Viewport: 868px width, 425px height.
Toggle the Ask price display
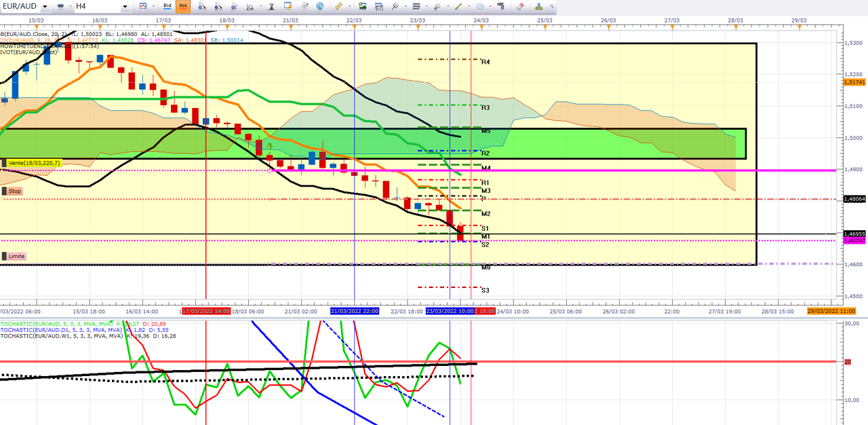(183, 6)
